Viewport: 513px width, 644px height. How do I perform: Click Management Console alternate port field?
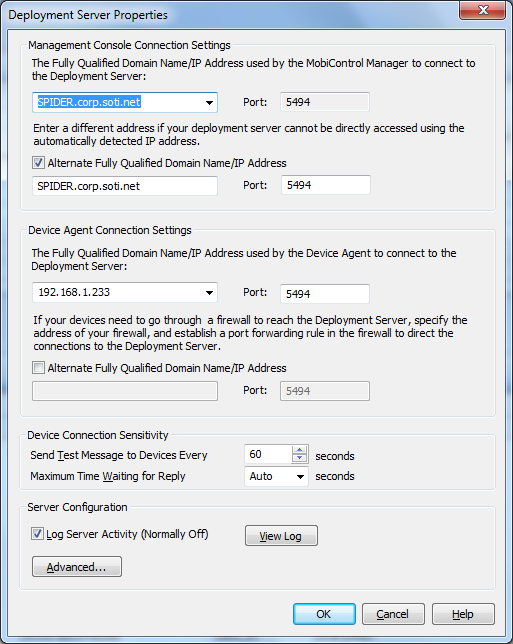pyautogui.click(x=326, y=185)
